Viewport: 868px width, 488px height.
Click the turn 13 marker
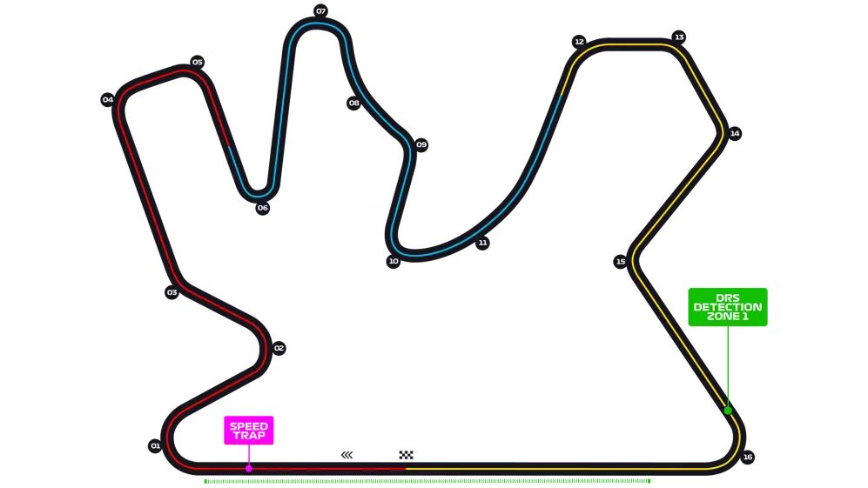tap(679, 37)
